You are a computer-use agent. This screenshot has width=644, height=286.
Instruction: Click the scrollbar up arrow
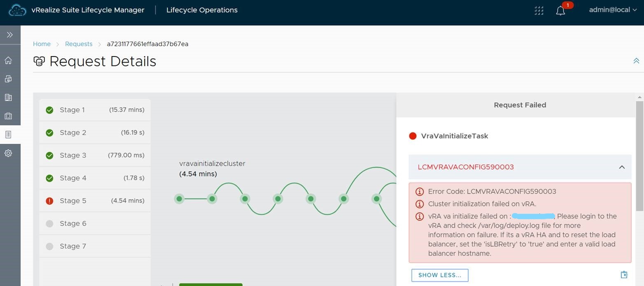(639, 97)
